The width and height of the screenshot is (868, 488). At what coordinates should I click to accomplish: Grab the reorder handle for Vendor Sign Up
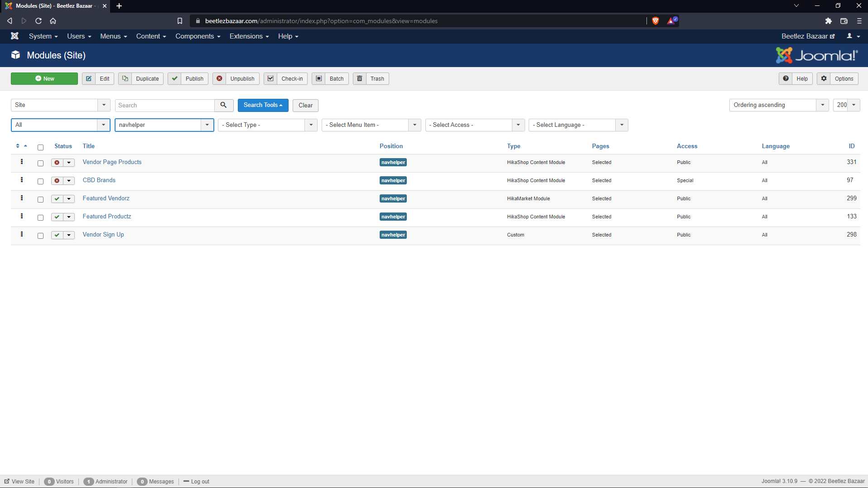[22, 234]
